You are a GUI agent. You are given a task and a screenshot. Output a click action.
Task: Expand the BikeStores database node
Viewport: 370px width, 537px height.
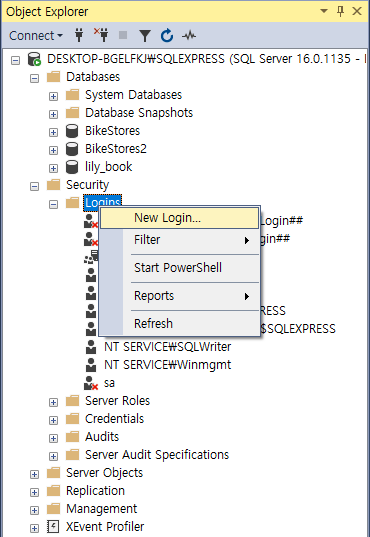(x=53, y=133)
